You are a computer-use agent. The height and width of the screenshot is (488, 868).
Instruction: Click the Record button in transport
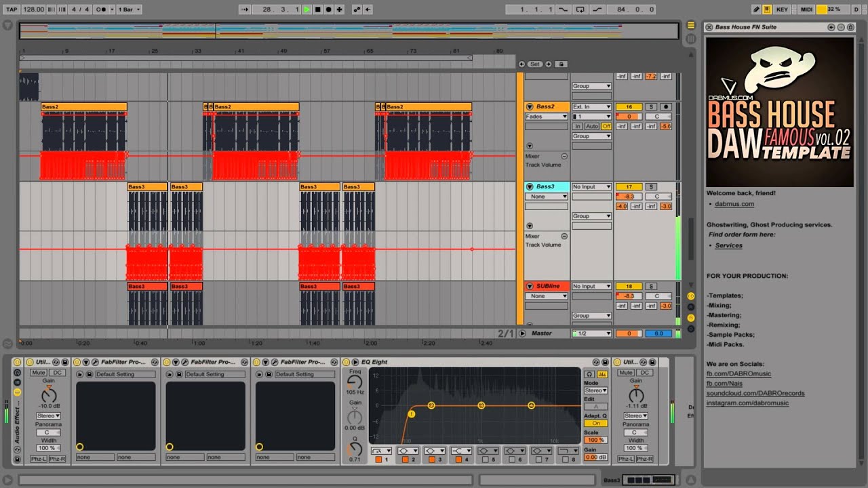click(x=328, y=9)
